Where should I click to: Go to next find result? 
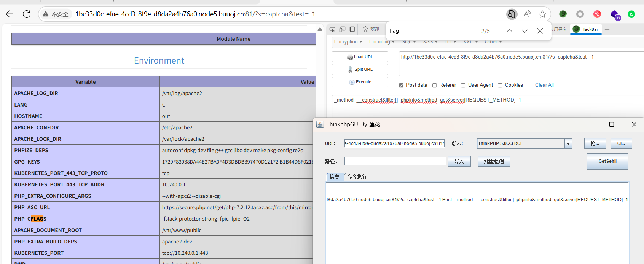click(x=524, y=31)
